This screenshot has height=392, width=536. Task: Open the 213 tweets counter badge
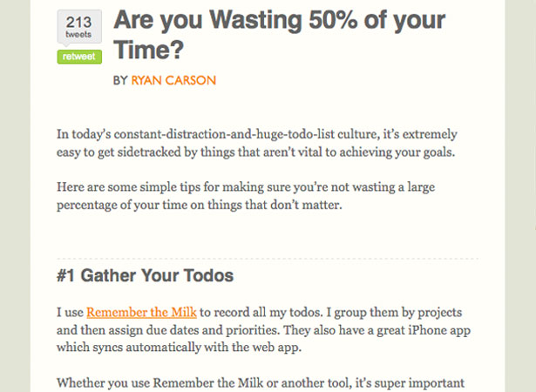point(79,27)
